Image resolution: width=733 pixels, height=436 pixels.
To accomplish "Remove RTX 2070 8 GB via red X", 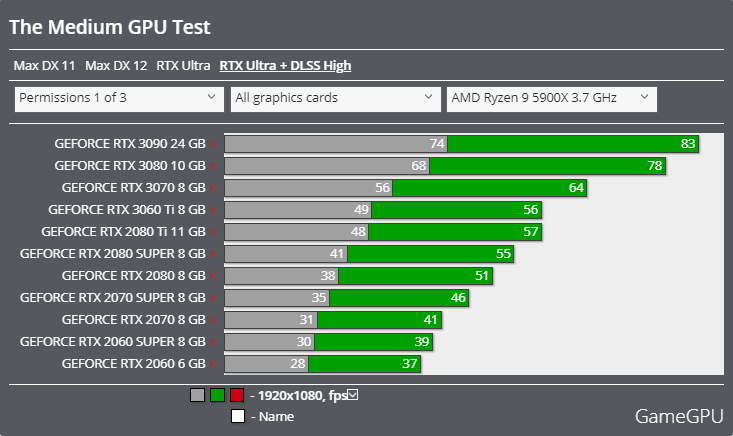I will pos(213,320).
